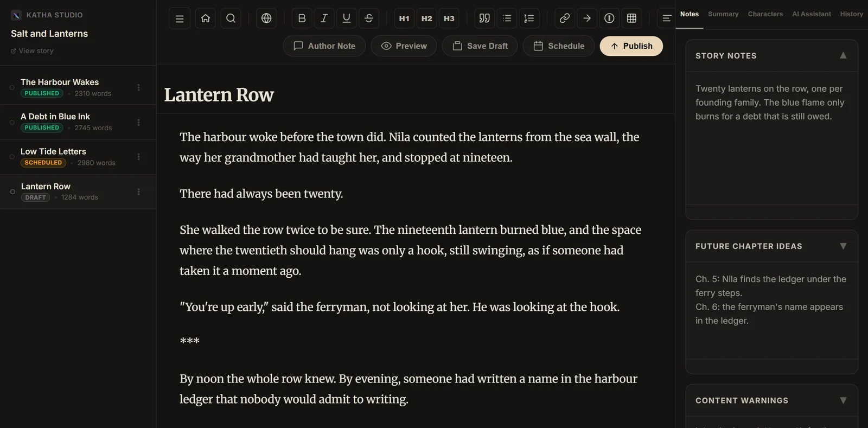Viewport: 868px width, 428px height.
Task: Follow the View story link
Action: (32, 51)
